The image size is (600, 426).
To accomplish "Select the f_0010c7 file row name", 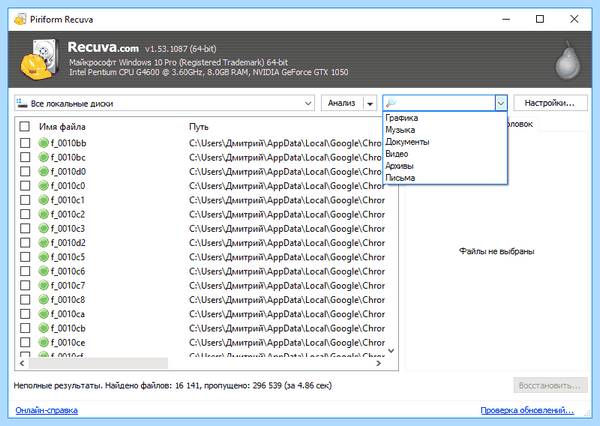I will 68,286.
